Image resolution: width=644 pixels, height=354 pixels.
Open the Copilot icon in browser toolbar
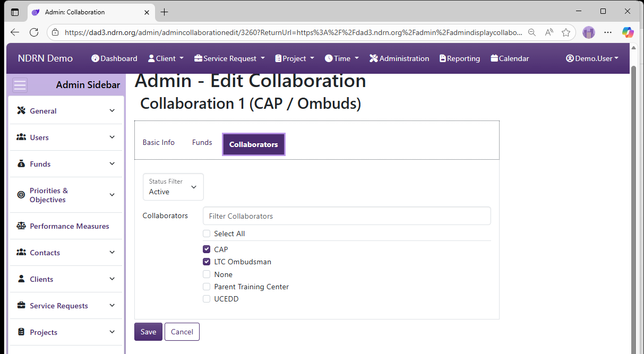click(x=628, y=32)
